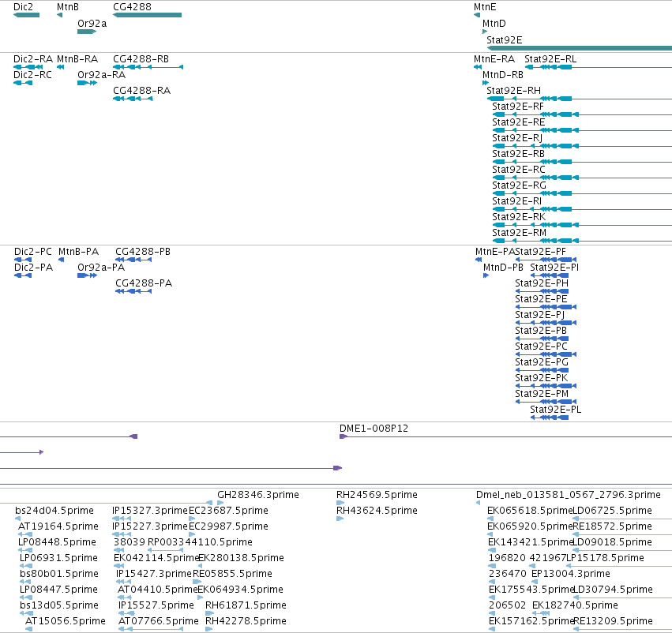Click the Or92a-PA protein label
672x633 pixels.
click(101, 268)
